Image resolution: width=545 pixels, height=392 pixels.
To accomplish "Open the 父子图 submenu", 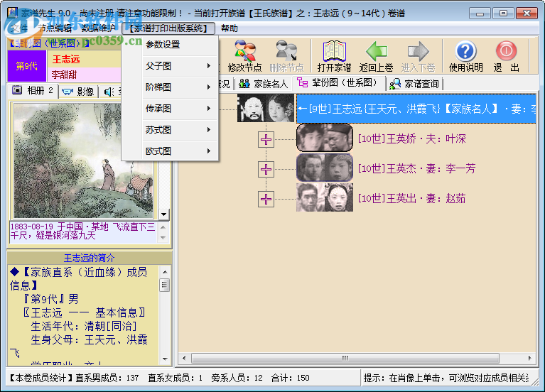I will [170, 66].
